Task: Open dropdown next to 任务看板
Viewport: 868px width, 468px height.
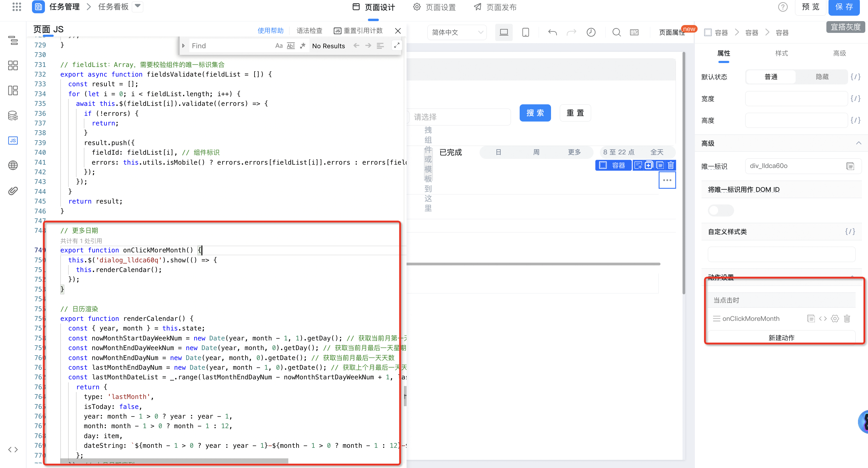Action: [138, 6]
